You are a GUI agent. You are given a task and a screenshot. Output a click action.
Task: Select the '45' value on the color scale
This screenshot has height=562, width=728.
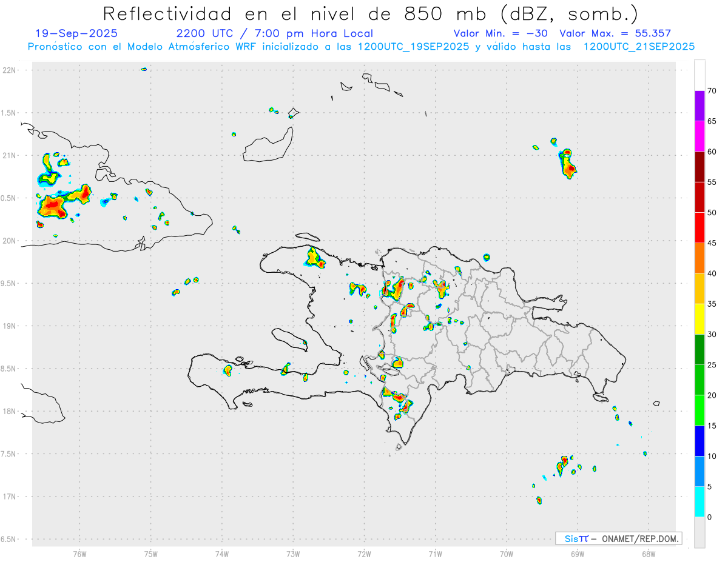[712, 243]
